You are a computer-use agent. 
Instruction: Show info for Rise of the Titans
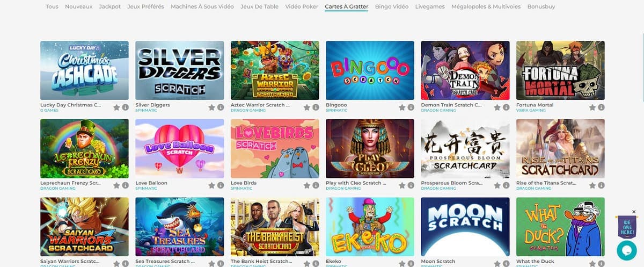601,185
